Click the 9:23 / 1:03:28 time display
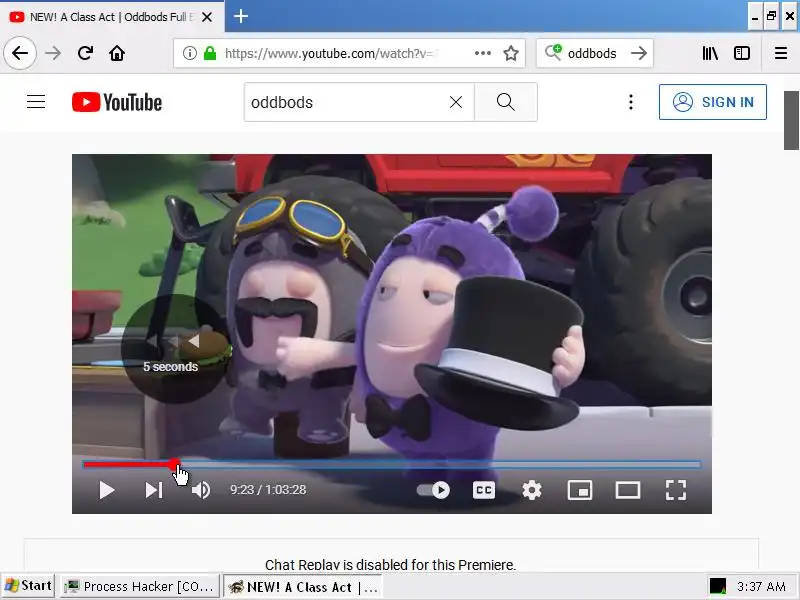800x600 pixels. (268, 490)
